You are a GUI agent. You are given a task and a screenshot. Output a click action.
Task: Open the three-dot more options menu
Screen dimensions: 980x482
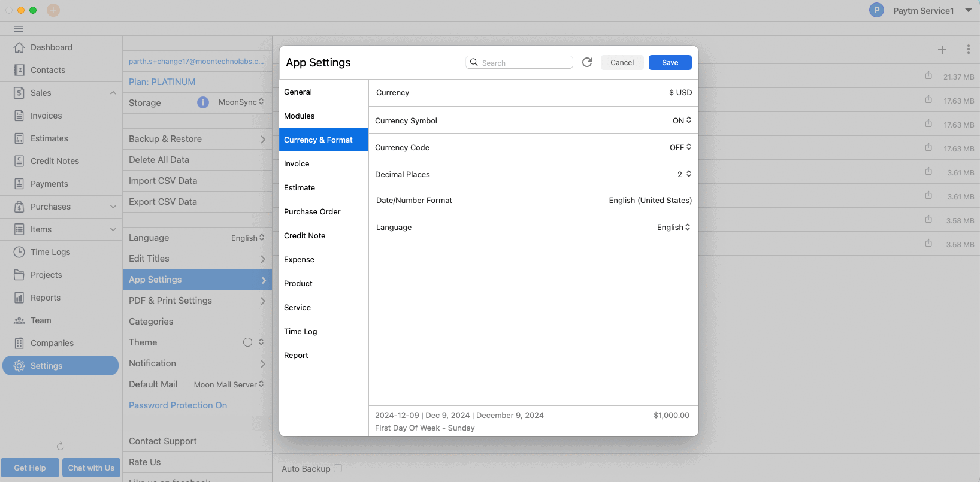click(969, 50)
